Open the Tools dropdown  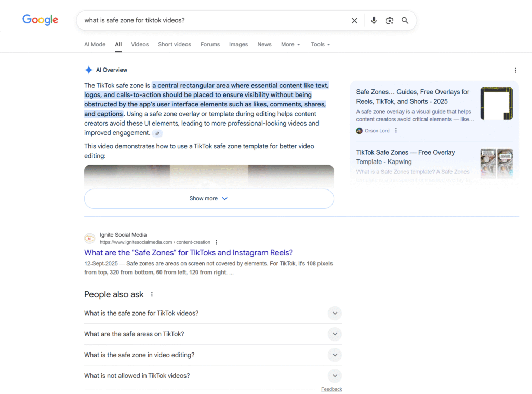point(320,45)
